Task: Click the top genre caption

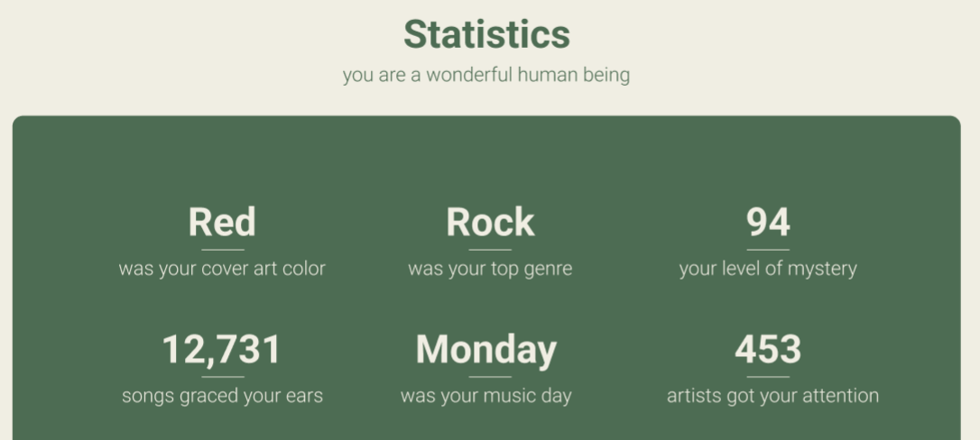Action: 490,269
